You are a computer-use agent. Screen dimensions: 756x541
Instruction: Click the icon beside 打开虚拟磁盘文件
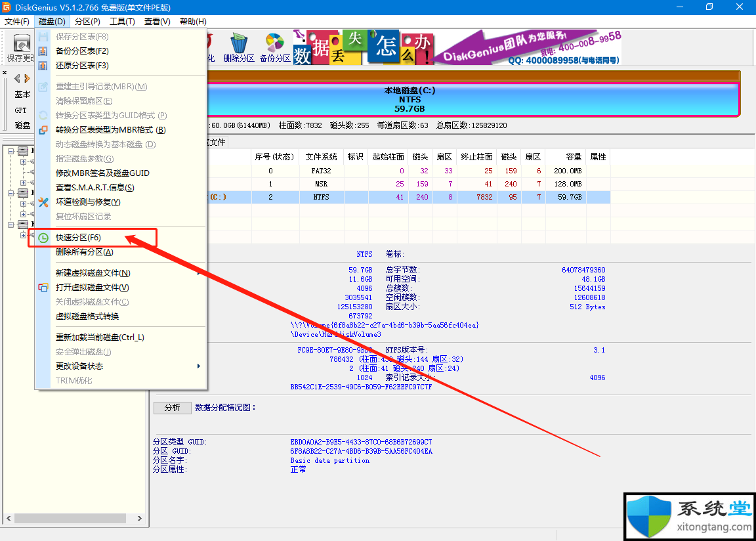pyautogui.click(x=43, y=288)
